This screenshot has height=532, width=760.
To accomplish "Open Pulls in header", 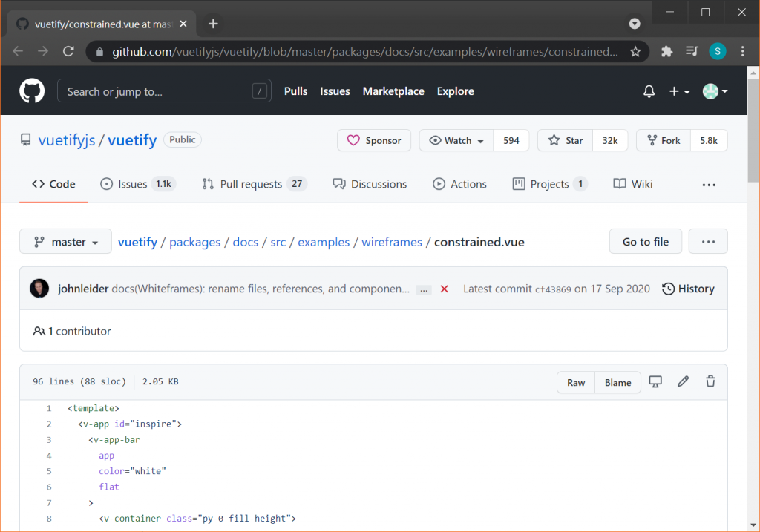I will [295, 91].
